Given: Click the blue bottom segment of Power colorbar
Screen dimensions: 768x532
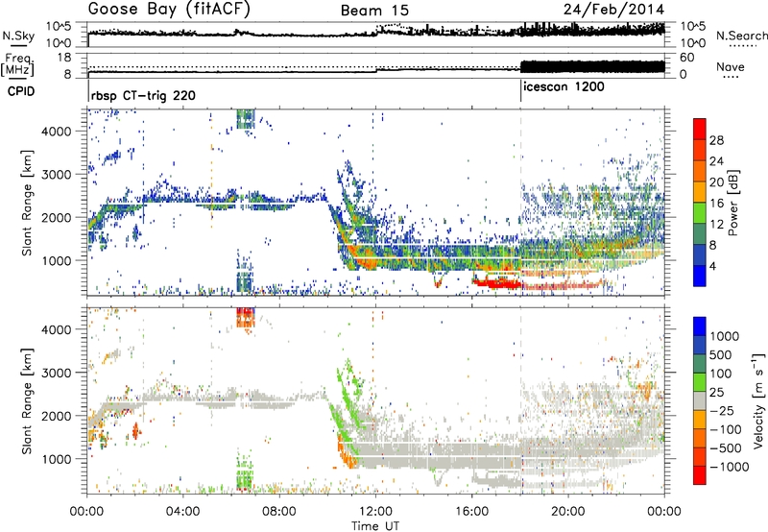Looking at the screenshot, I should click(700, 276).
